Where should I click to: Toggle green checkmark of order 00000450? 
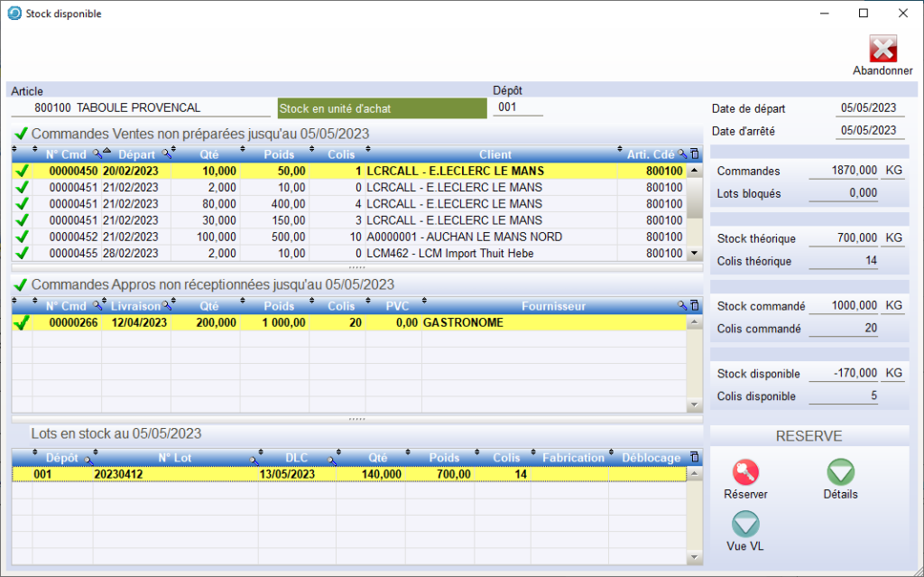(22, 171)
